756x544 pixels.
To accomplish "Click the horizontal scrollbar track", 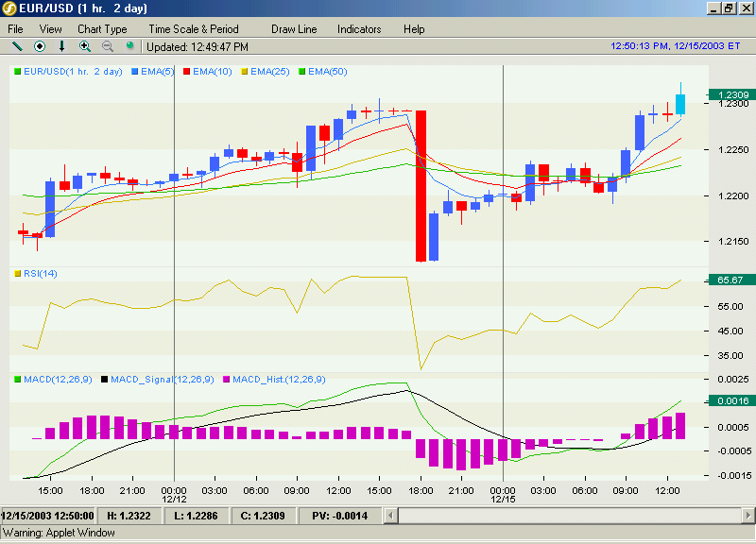I will (570, 516).
